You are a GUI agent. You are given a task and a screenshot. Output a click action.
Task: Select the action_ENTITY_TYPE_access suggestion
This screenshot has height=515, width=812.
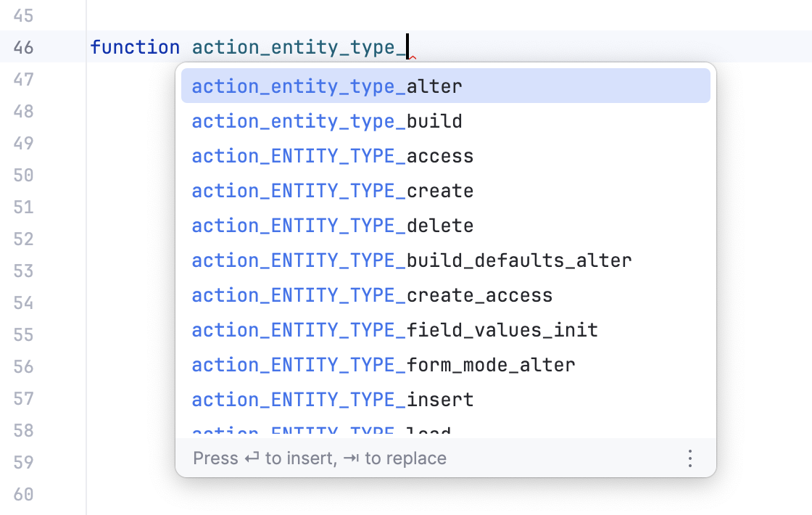332,155
